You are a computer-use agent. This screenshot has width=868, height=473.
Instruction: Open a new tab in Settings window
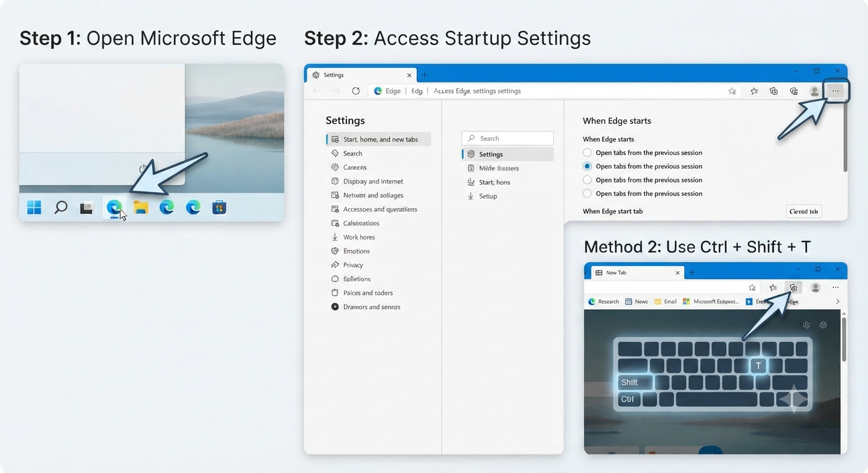coord(424,75)
